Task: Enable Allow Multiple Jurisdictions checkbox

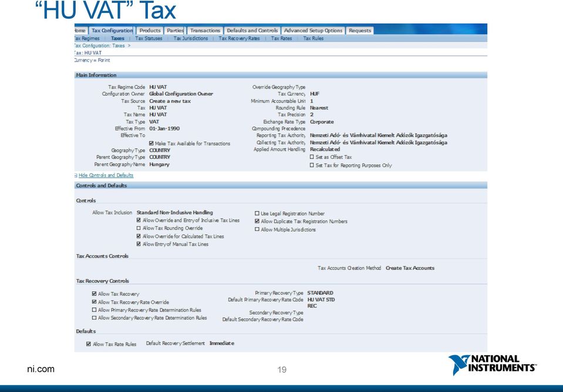Action: [x=257, y=229]
